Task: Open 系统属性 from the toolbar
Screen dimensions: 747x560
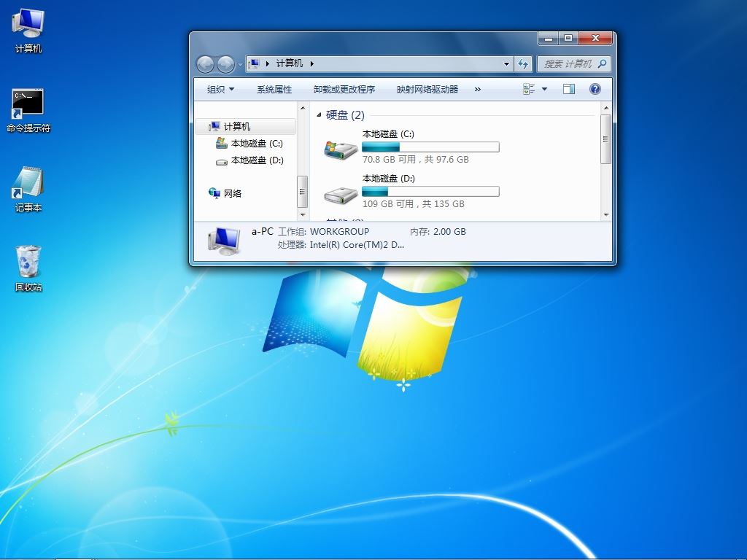Action: coord(274,89)
